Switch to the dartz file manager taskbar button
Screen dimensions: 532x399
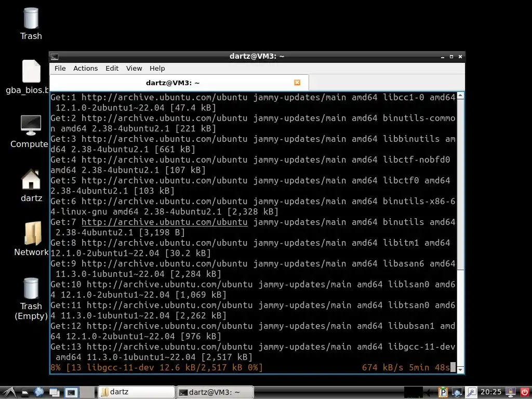(137, 392)
